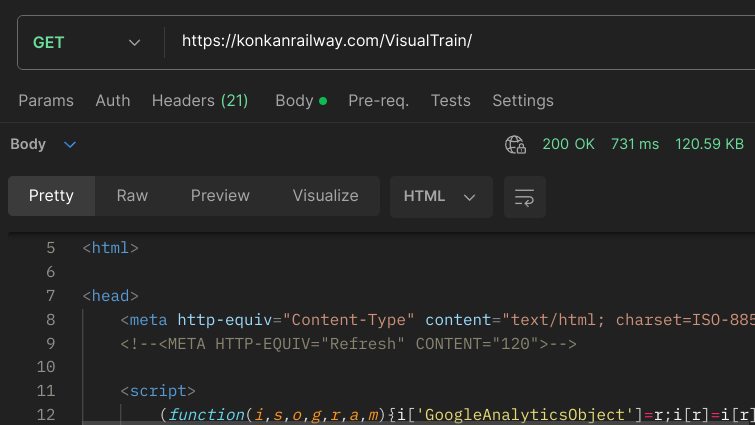
Task: Click the html tag on line 5
Action: [x=111, y=248]
